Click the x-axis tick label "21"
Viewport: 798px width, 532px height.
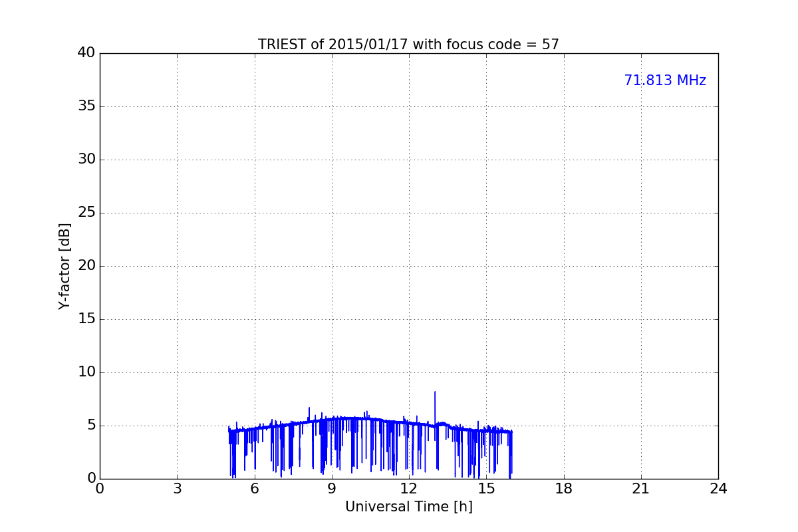[641, 489]
